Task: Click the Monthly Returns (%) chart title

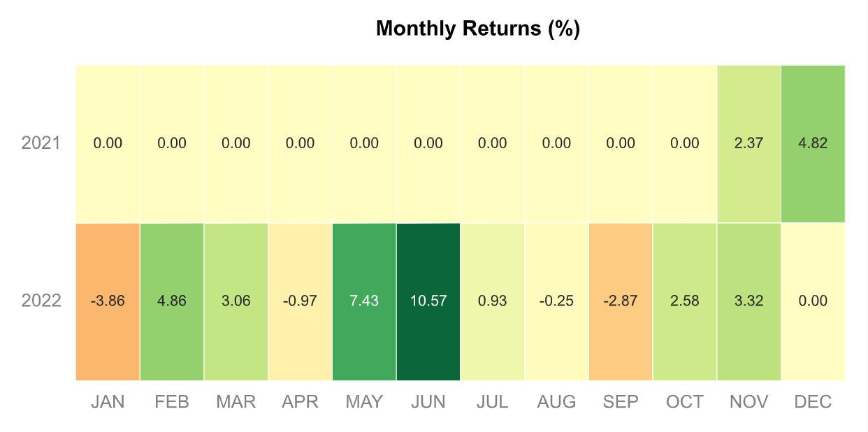Action: tap(478, 29)
